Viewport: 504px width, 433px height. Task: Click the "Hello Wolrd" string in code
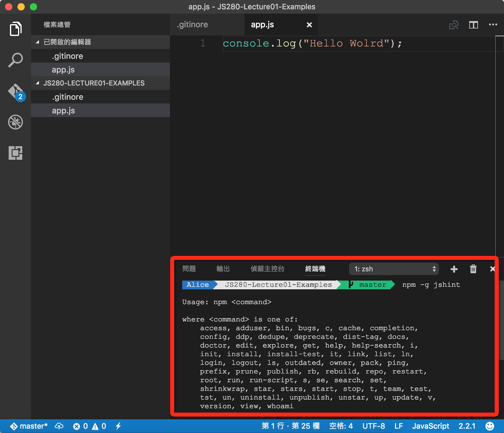(346, 43)
